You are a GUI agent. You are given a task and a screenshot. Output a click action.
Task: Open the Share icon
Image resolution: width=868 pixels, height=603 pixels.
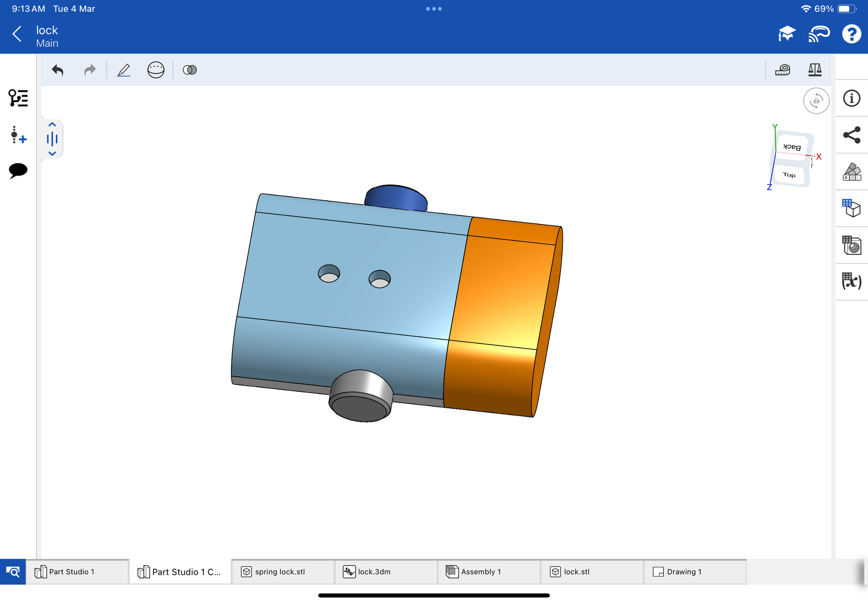point(851,135)
